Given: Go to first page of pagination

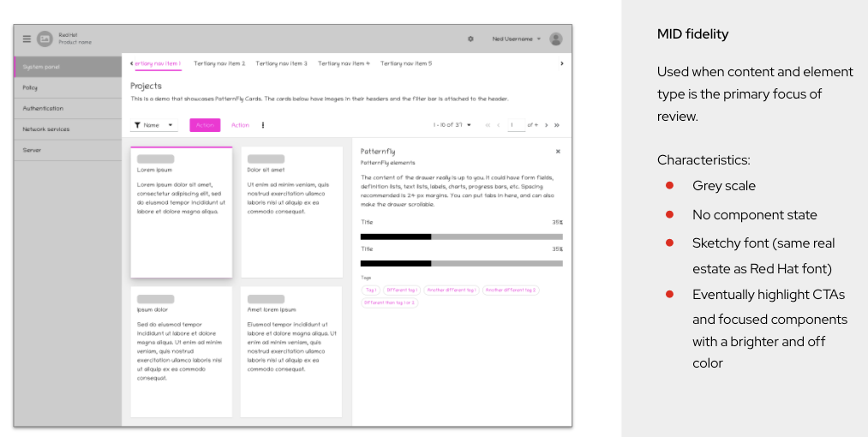Looking at the screenshot, I should click(488, 125).
